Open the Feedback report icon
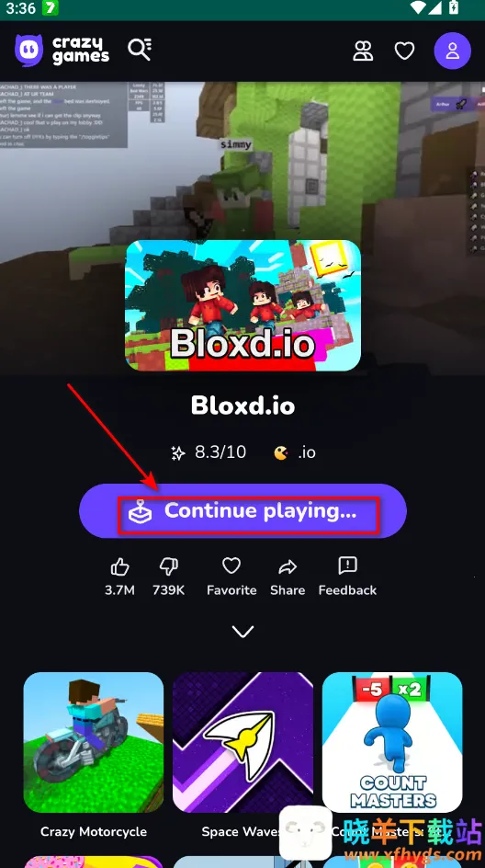Viewport: 485px width, 868px height. 347,576
